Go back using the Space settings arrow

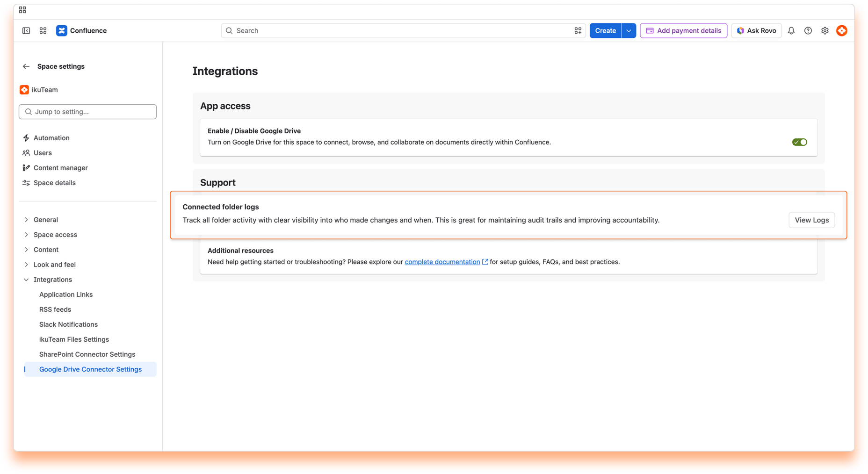click(26, 66)
